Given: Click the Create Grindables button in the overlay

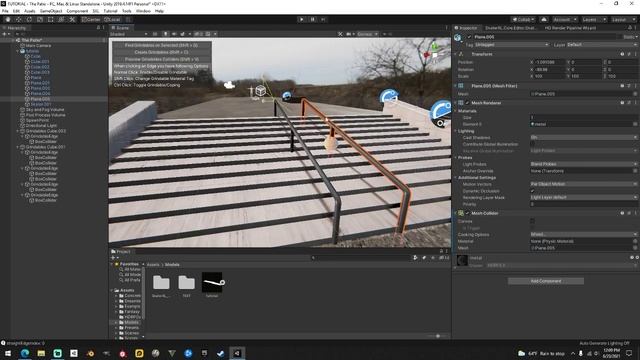Looking at the screenshot, I should [161, 52].
